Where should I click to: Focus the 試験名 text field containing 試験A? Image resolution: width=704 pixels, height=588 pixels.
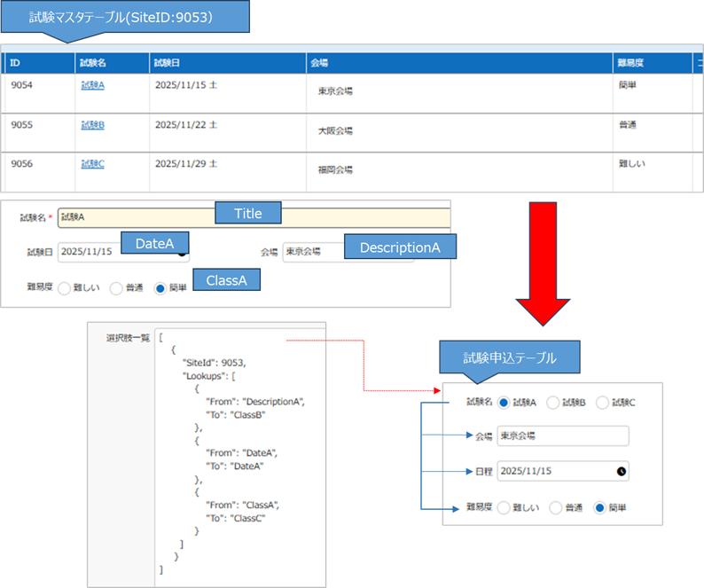pyautogui.click(x=133, y=217)
